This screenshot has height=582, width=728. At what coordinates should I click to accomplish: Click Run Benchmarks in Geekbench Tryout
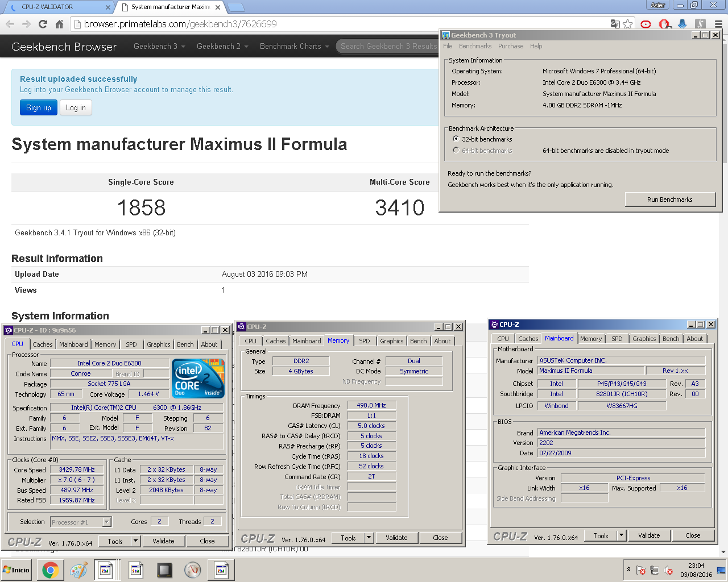pyautogui.click(x=670, y=199)
